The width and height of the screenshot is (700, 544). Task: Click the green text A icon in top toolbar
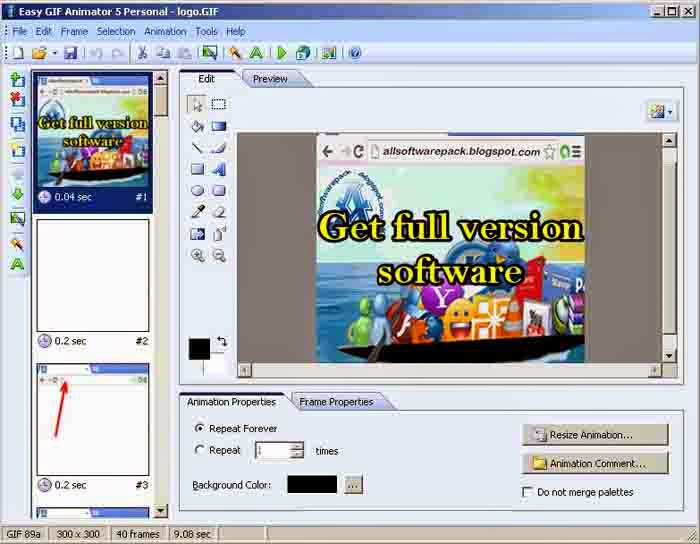click(x=256, y=53)
